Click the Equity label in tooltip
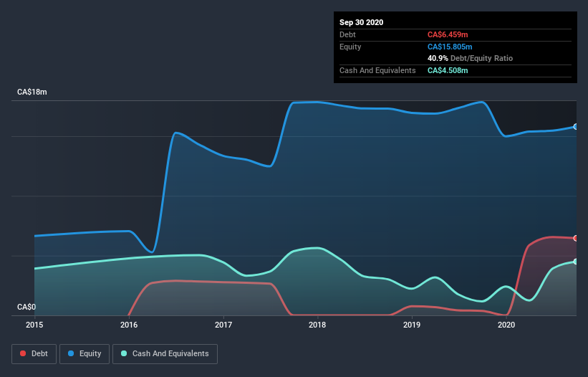This screenshot has width=588, height=377. 350,47
